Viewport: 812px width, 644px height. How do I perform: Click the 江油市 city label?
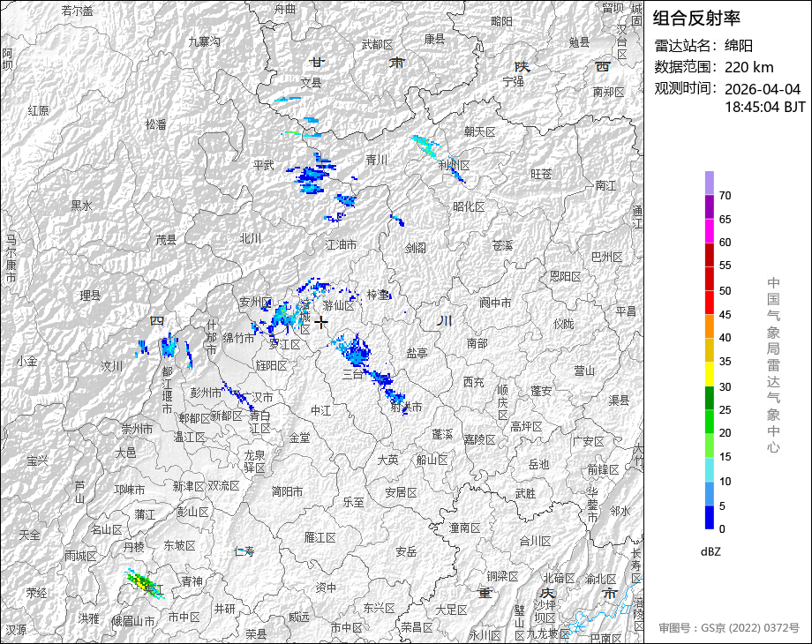[341, 244]
